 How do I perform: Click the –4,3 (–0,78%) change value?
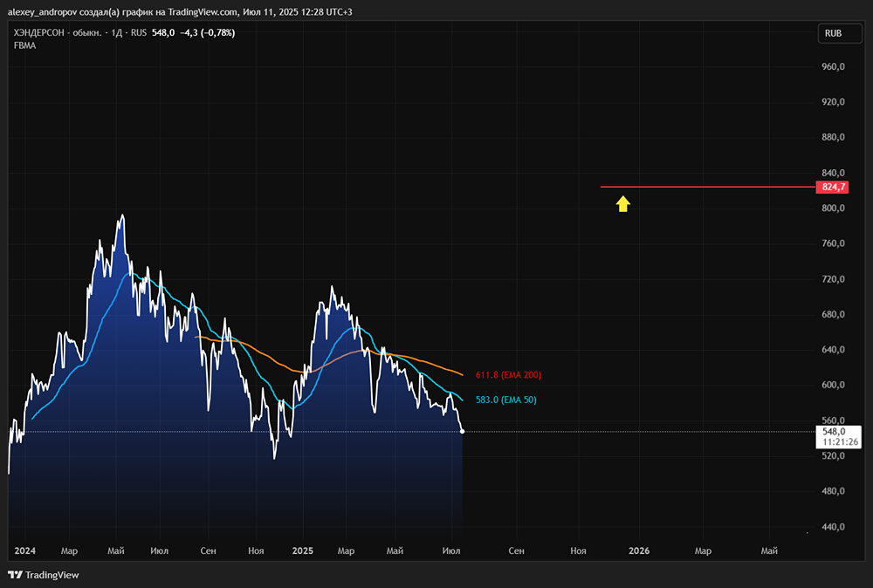click(x=207, y=33)
